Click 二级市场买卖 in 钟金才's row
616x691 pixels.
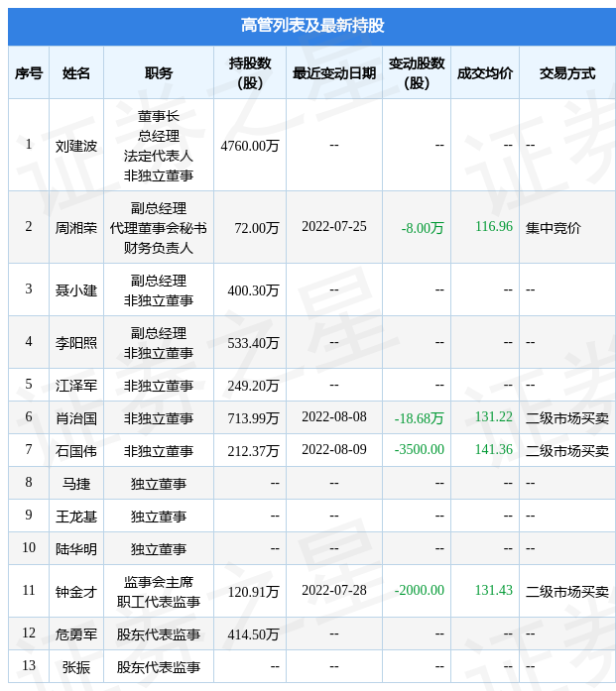[567, 592]
